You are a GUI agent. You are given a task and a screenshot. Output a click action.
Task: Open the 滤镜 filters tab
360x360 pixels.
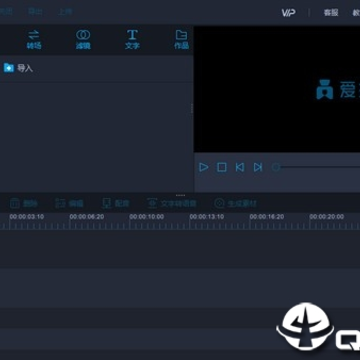pos(83,39)
